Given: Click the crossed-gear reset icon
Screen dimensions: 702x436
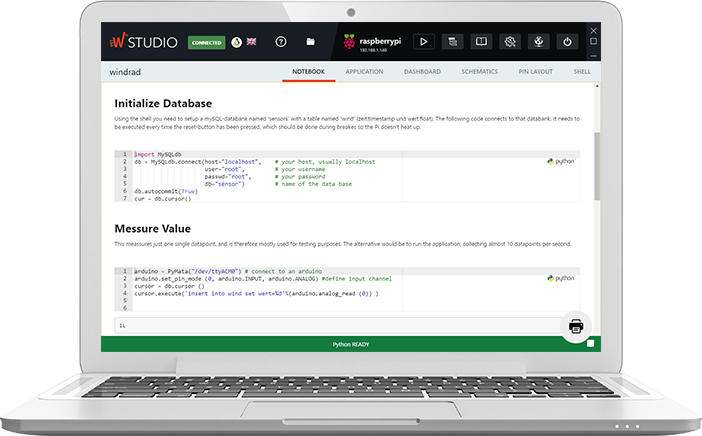Looking at the screenshot, I should tap(510, 42).
